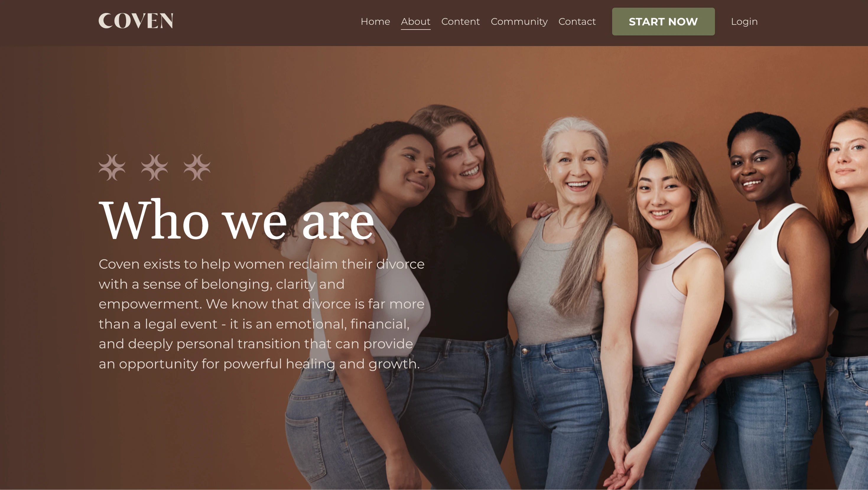The height and width of the screenshot is (490, 868).
Task: Navigate to the Contact page
Action: (577, 22)
